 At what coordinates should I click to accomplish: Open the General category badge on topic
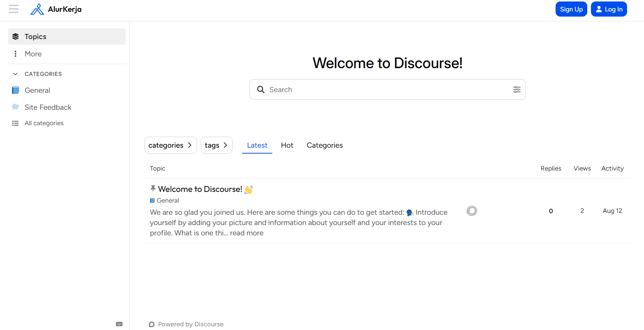pyautogui.click(x=164, y=200)
